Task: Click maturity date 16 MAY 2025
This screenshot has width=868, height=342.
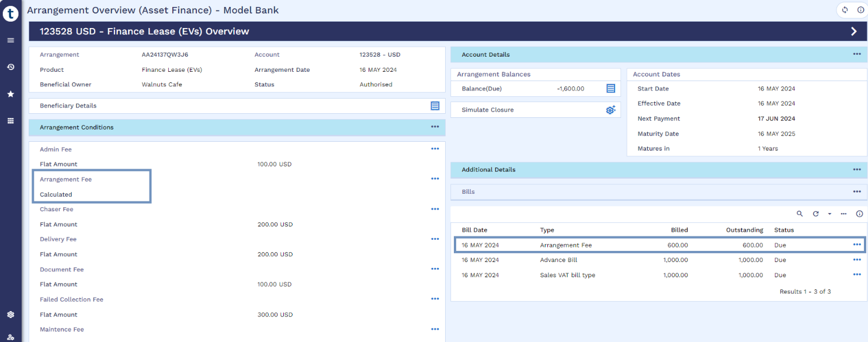Action: click(x=776, y=134)
